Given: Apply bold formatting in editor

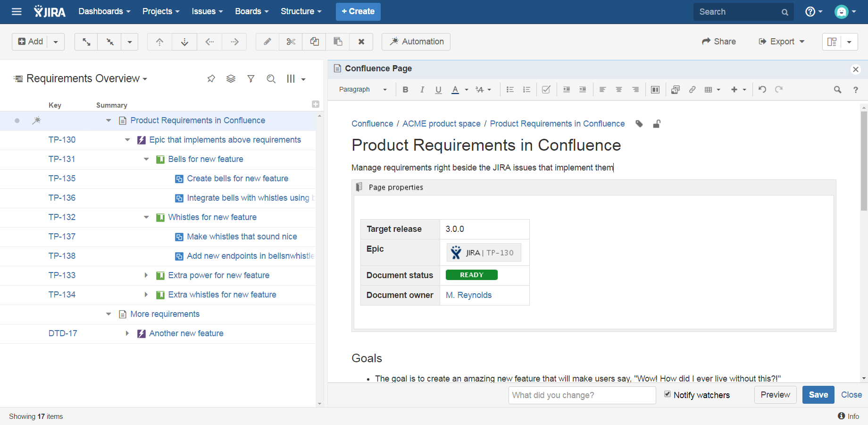Looking at the screenshot, I should coord(405,90).
